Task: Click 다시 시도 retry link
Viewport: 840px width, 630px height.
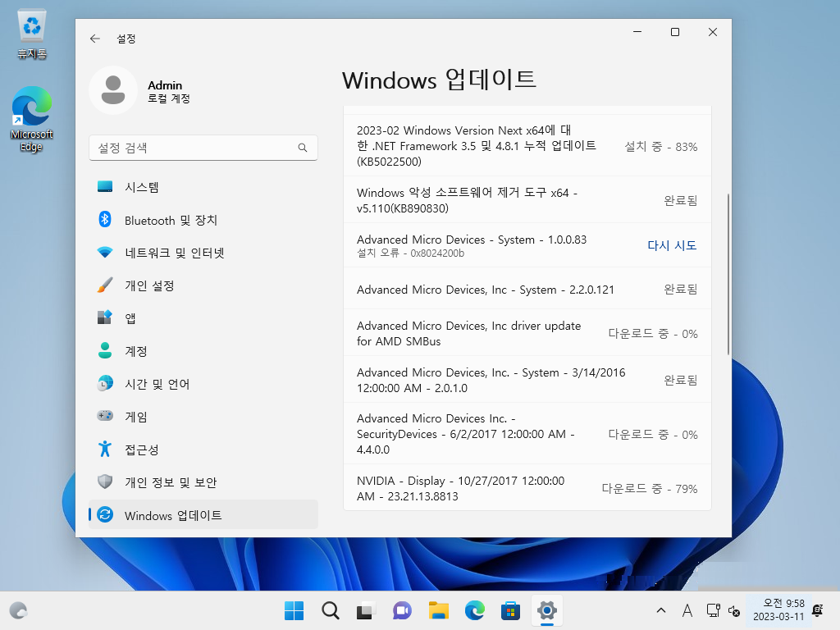Action: pyautogui.click(x=672, y=245)
